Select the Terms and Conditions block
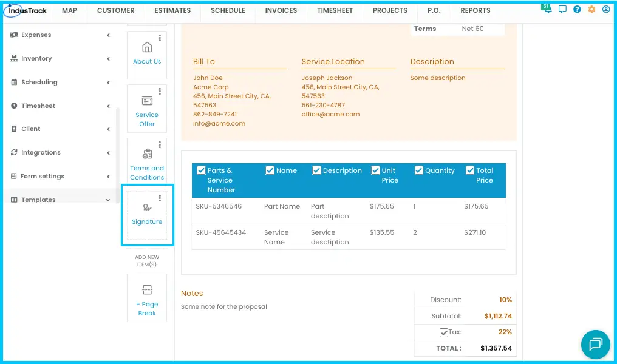 coord(147,162)
